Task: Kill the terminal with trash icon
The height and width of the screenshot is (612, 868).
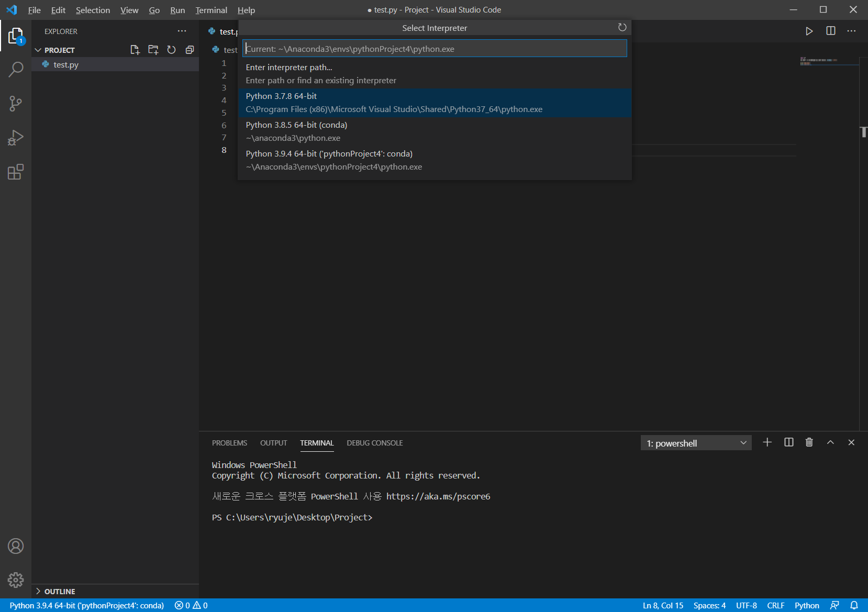Action: [x=809, y=442]
